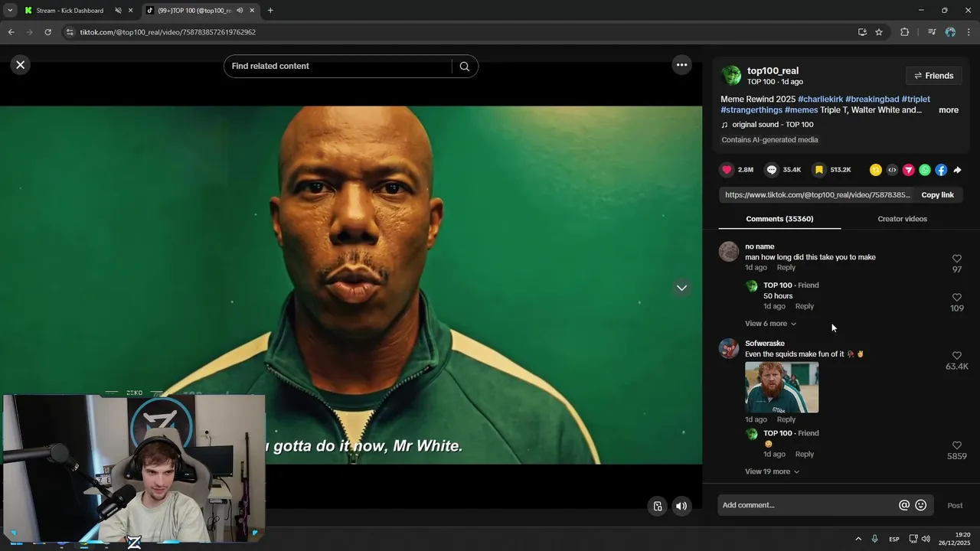Share the video to Facebook
Screen dimensions: 980x551
[941, 170]
